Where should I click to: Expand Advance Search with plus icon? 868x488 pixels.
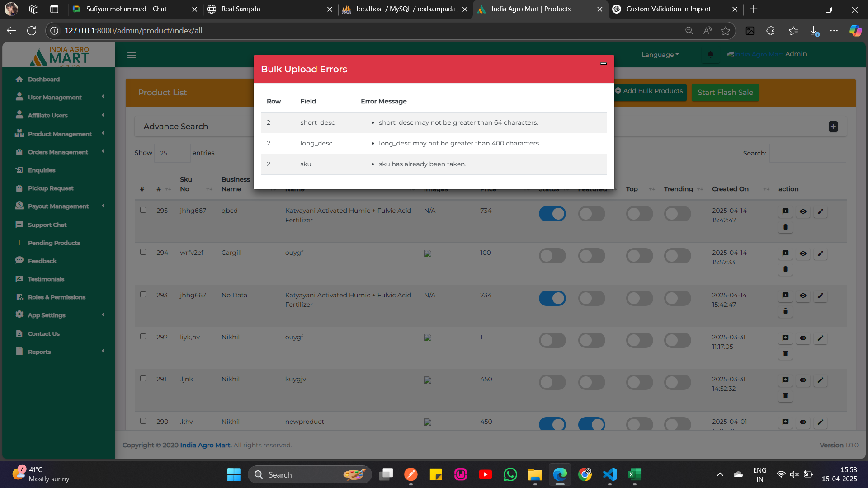(x=833, y=127)
